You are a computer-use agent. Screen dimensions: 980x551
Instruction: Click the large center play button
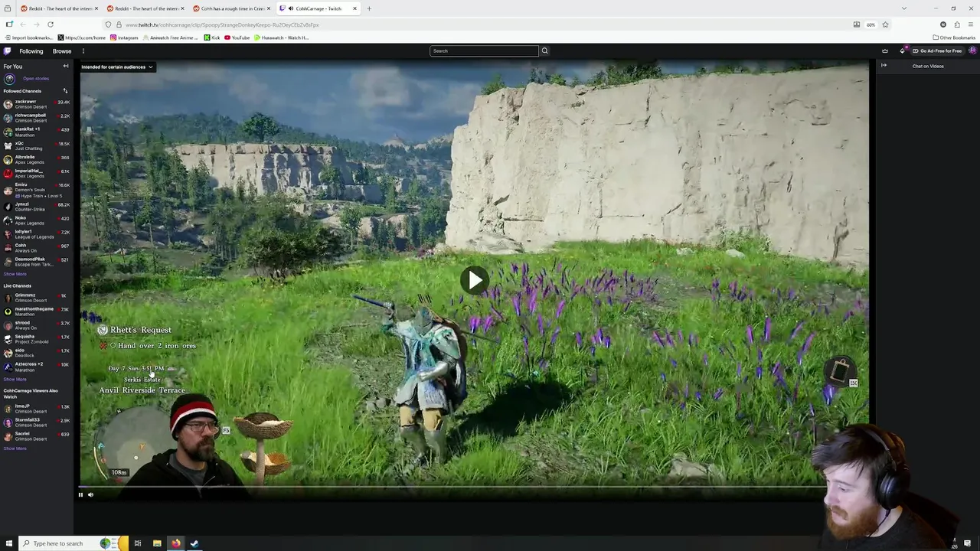tap(475, 280)
